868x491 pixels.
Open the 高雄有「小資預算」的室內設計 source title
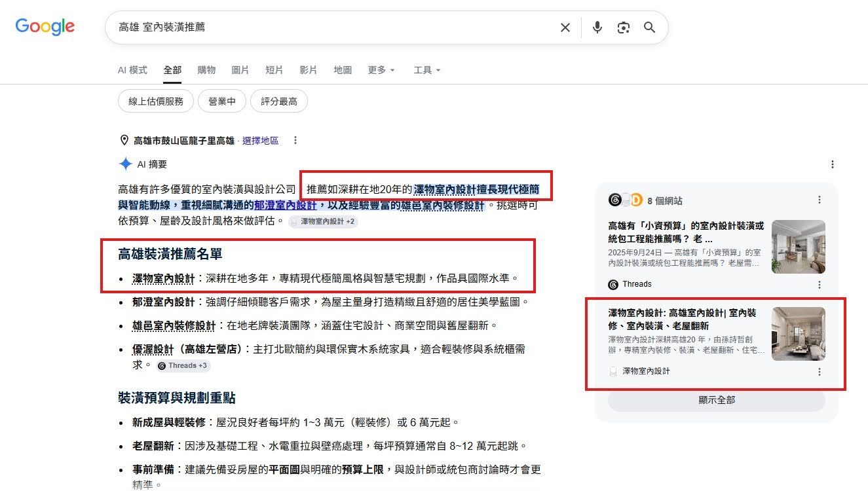tap(686, 232)
